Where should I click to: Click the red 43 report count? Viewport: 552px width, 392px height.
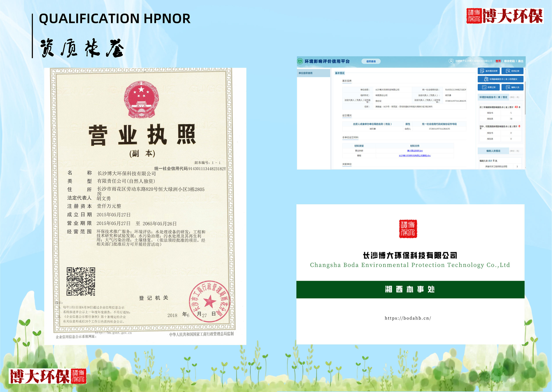tap(516, 107)
